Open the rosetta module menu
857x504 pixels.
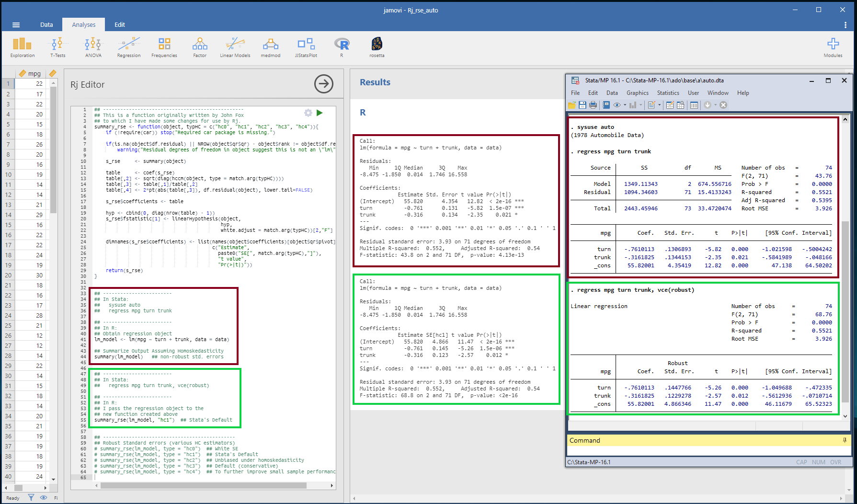[x=377, y=47]
